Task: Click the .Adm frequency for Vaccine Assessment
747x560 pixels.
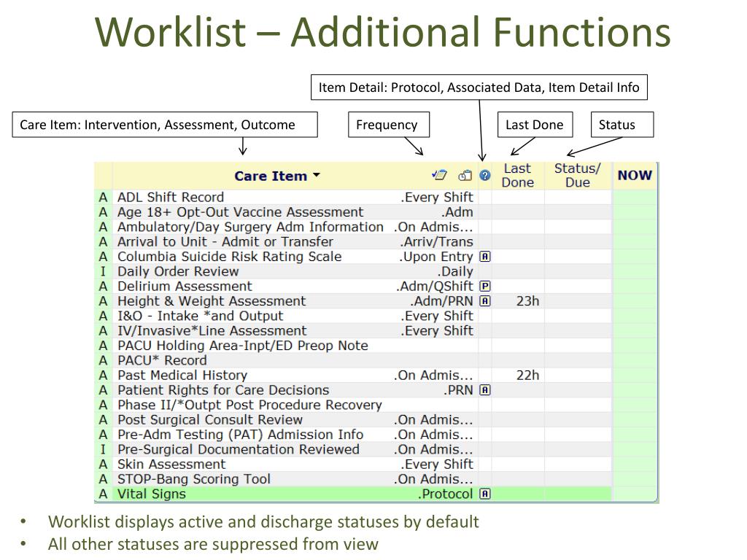Action: pos(457,212)
